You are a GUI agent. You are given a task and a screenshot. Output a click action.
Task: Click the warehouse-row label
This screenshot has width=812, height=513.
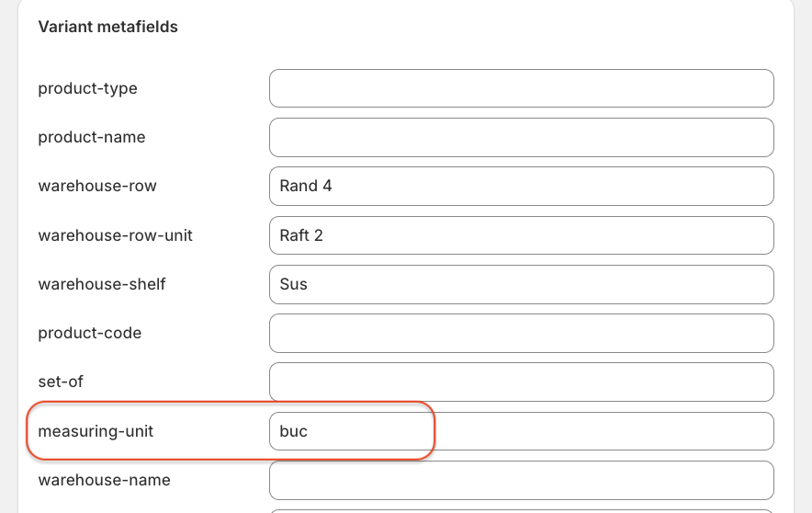pyautogui.click(x=96, y=186)
